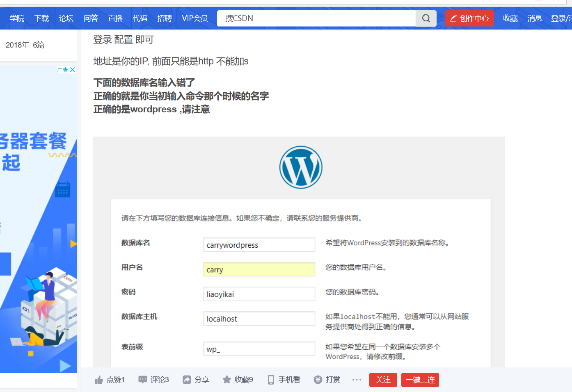The height and width of the screenshot is (392, 572).
Task: Click the red 一键三连 button
Action: coord(420,380)
